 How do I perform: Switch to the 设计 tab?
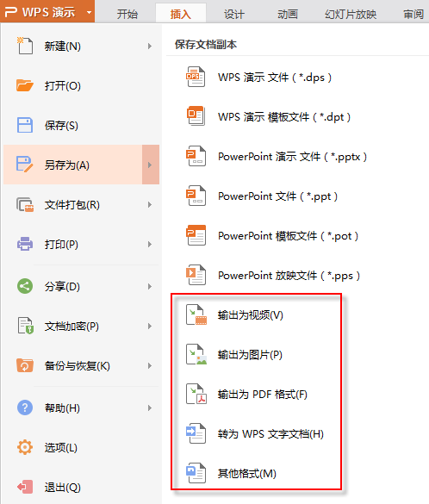(x=234, y=14)
